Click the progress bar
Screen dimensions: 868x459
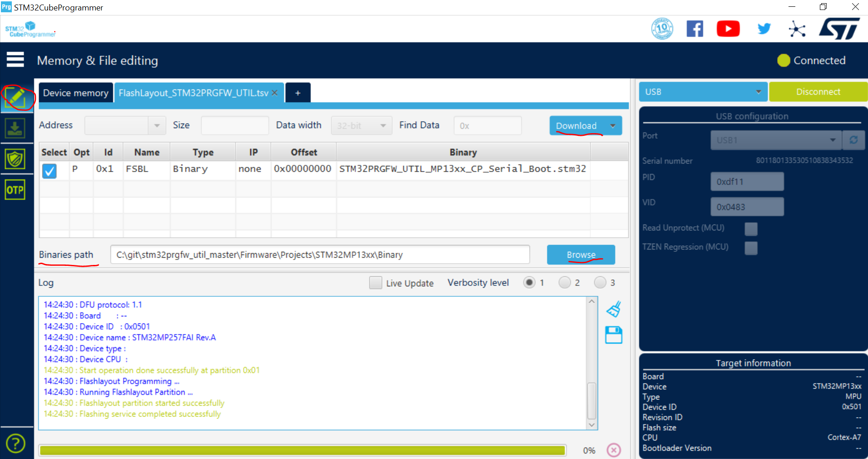[x=302, y=450]
